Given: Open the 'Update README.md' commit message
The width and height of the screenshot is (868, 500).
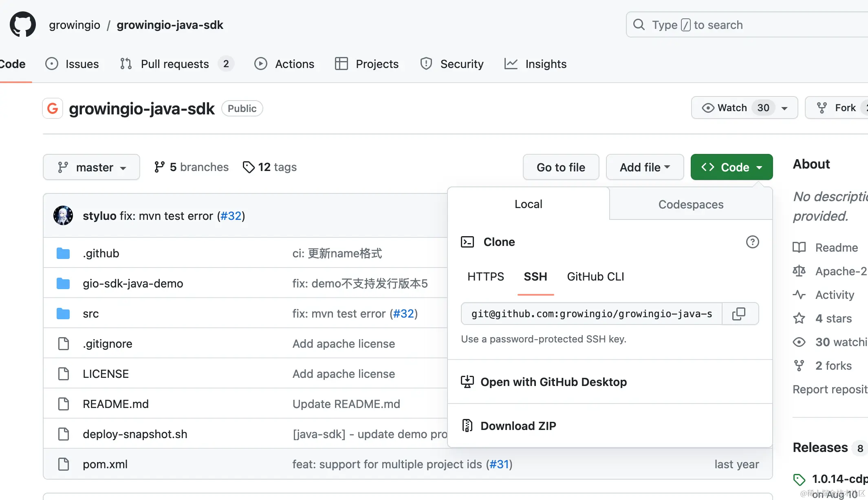Looking at the screenshot, I should (346, 404).
